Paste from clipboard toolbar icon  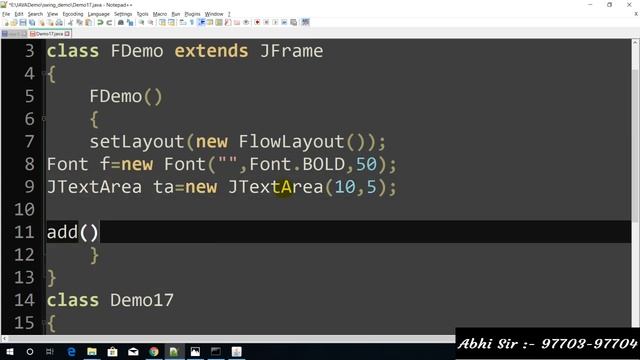point(88,22)
